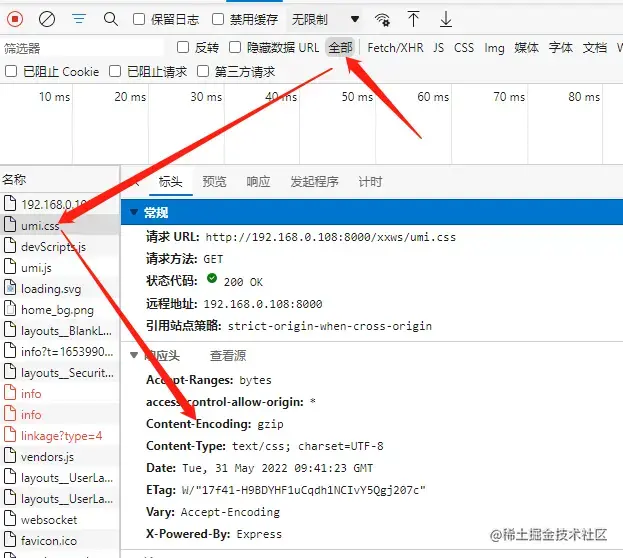Filter by Fetch/XHR
Screen dimensions: 623x558
tap(395, 48)
